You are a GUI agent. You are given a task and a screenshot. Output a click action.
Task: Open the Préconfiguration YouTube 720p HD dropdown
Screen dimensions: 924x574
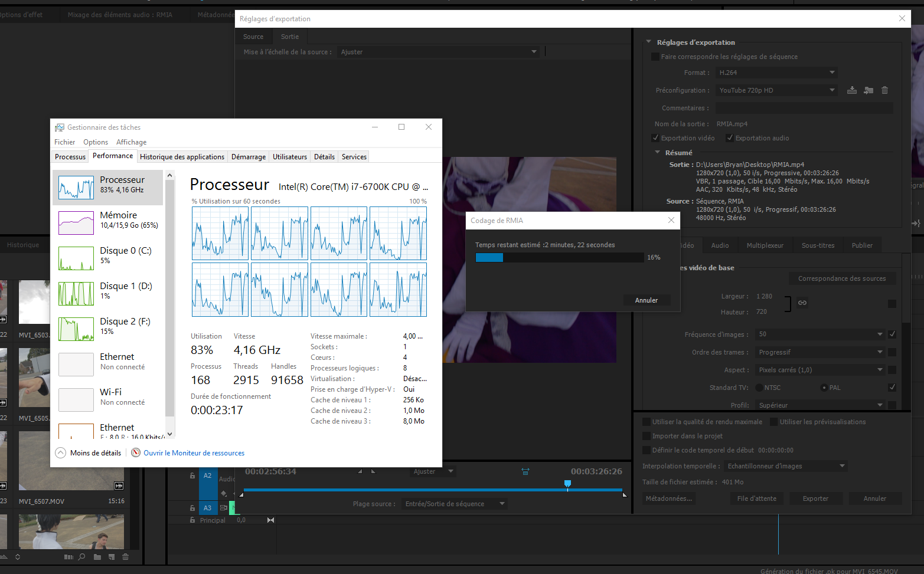776,90
